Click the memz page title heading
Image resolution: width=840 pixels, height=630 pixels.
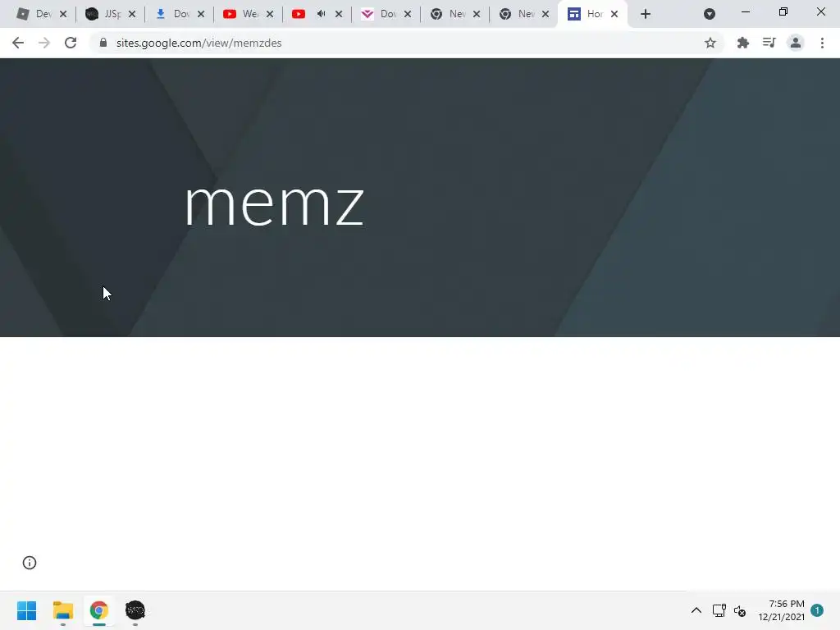[x=274, y=204]
